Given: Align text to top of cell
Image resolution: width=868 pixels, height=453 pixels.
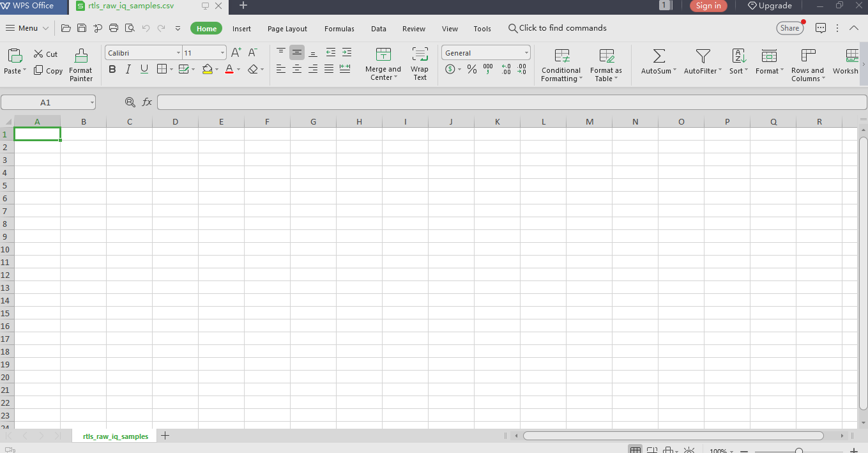Looking at the screenshot, I should 281,52.
